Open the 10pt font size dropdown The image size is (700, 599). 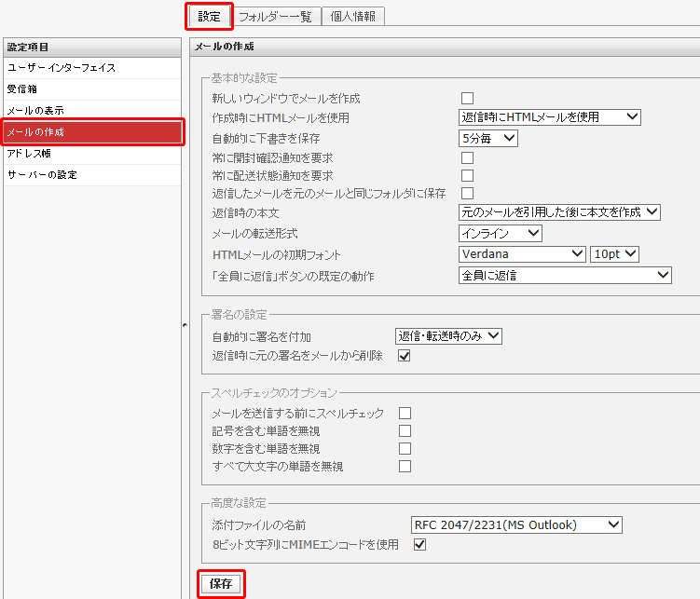(x=614, y=253)
